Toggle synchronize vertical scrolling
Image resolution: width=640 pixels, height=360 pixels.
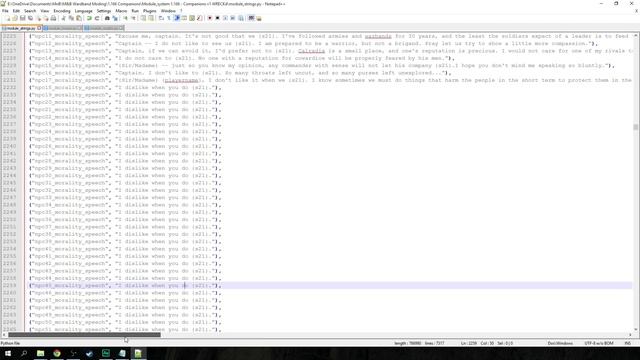point(143,18)
